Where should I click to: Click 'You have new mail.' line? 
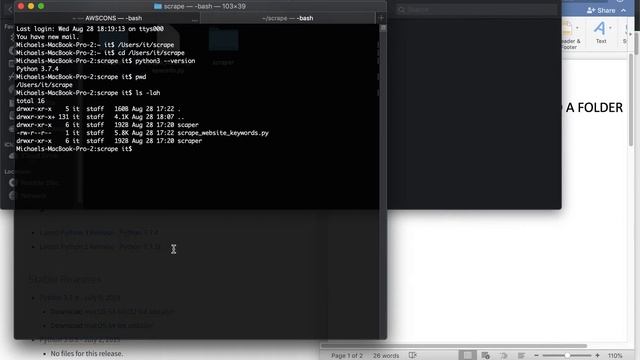[47, 37]
